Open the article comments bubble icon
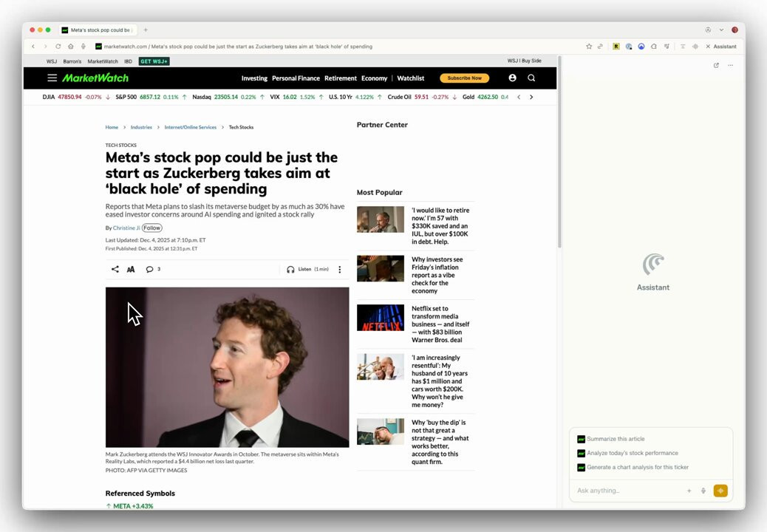Image resolution: width=767 pixels, height=532 pixels. pos(150,270)
